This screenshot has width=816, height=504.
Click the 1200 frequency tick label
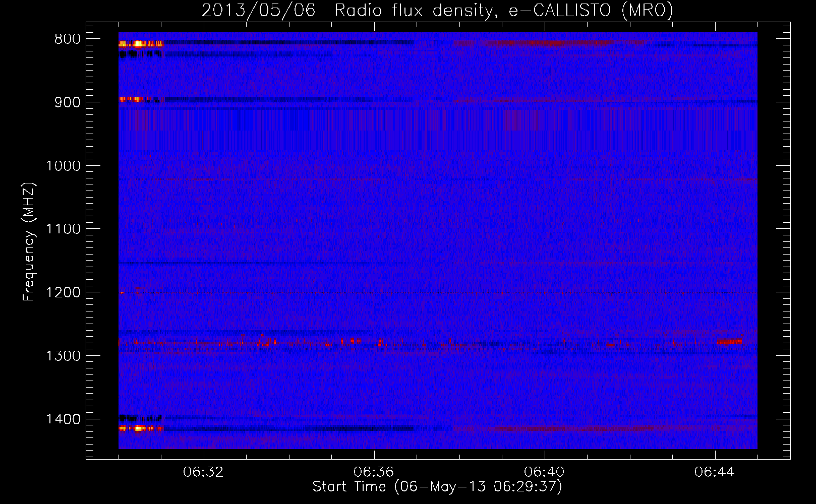pos(64,293)
